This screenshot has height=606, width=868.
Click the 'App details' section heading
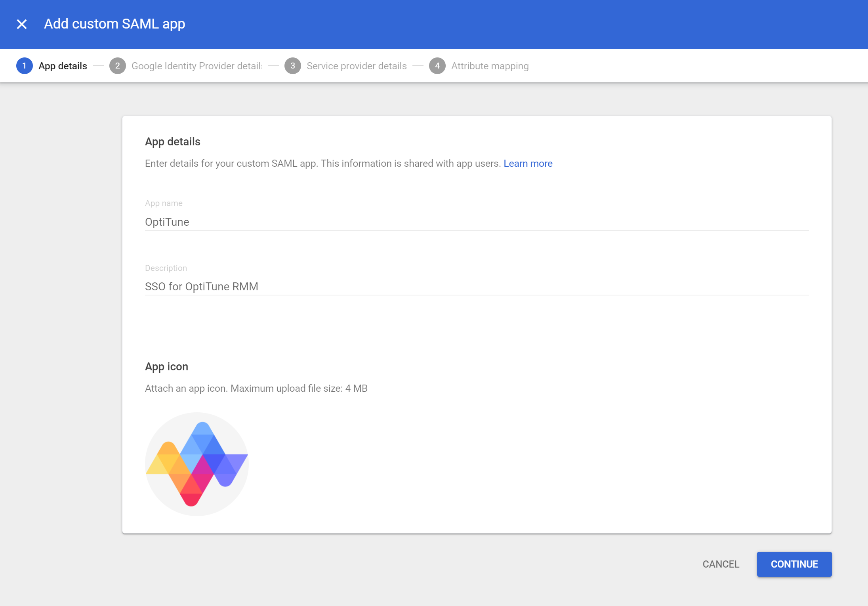[x=173, y=142]
